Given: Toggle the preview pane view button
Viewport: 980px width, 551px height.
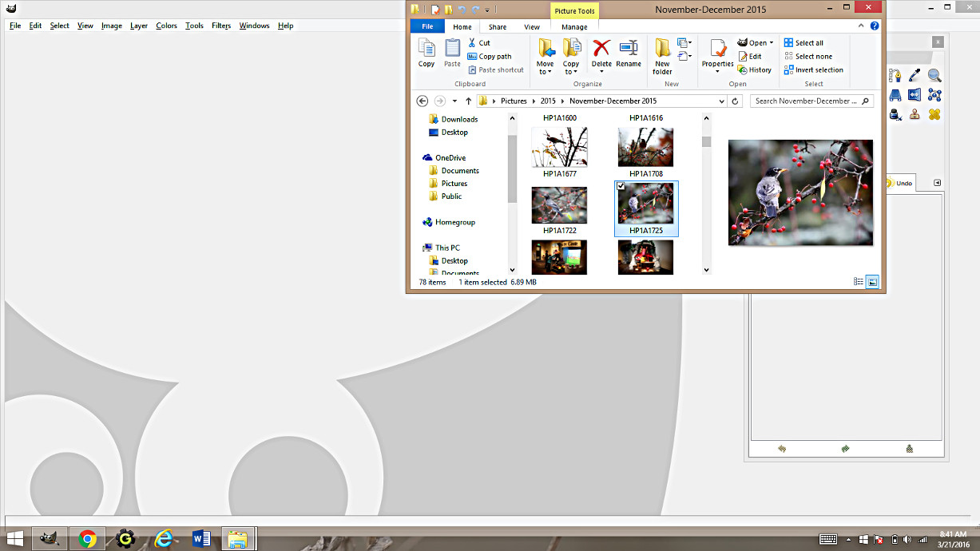Looking at the screenshot, I should click(x=872, y=282).
